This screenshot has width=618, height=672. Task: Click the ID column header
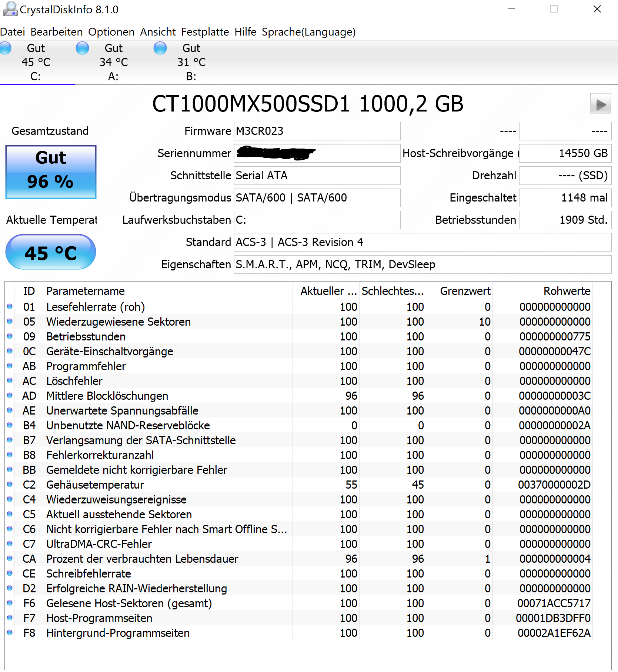click(x=29, y=291)
